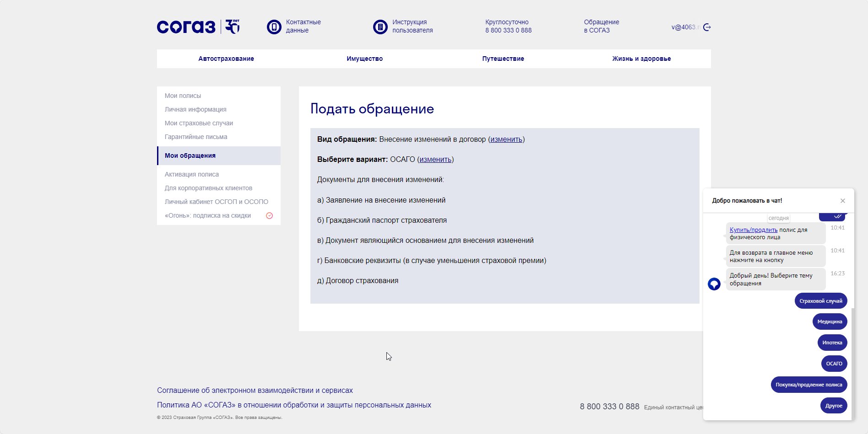Open Контактные данные link
Viewport: 868px width, 434px height.
pos(303,26)
